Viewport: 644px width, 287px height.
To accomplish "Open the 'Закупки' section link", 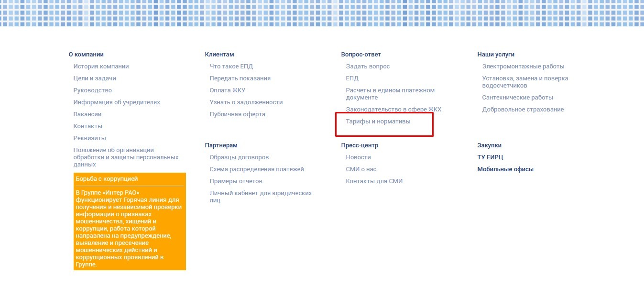I will (489, 145).
